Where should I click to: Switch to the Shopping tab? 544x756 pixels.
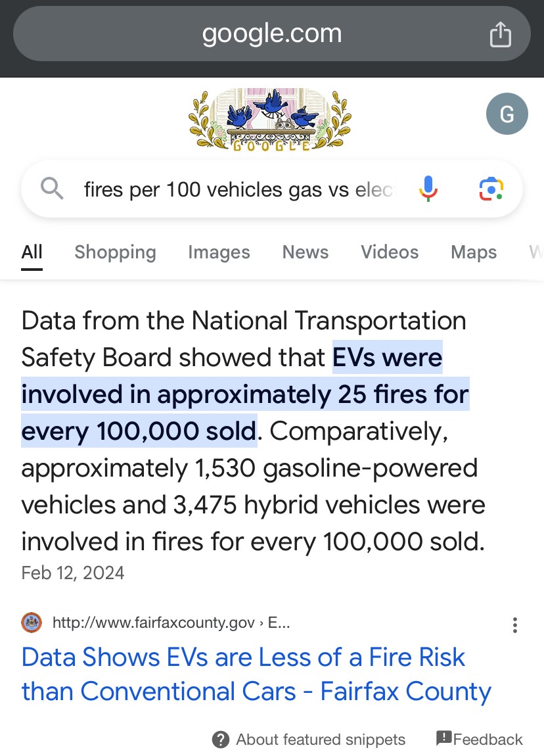click(x=115, y=252)
